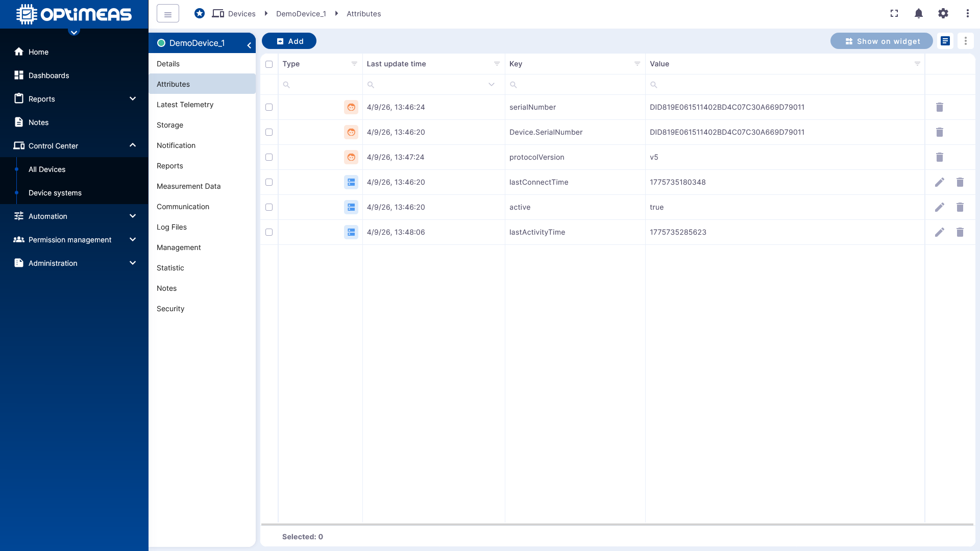Viewport: 980px width, 551px height.
Task: Open the Log Files tab
Action: (x=202, y=227)
